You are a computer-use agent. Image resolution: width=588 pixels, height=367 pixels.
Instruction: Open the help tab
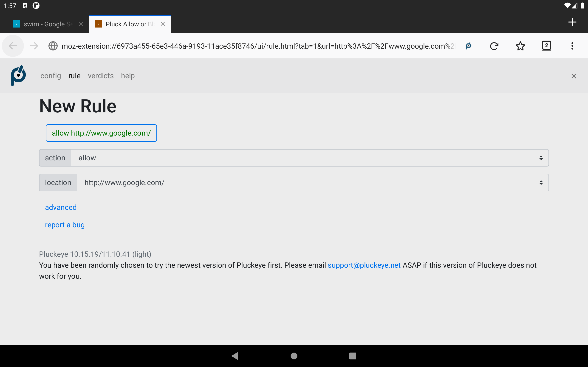(x=128, y=76)
